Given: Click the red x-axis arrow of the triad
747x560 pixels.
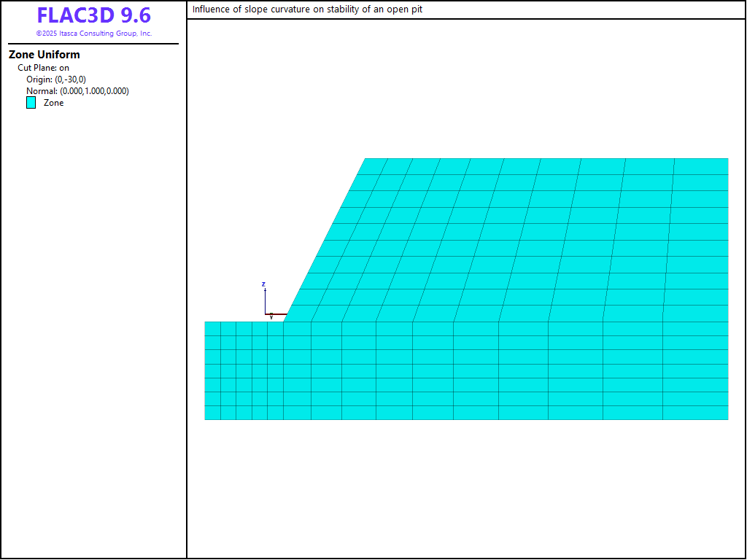Looking at the screenshot, I should pos(276,314).
